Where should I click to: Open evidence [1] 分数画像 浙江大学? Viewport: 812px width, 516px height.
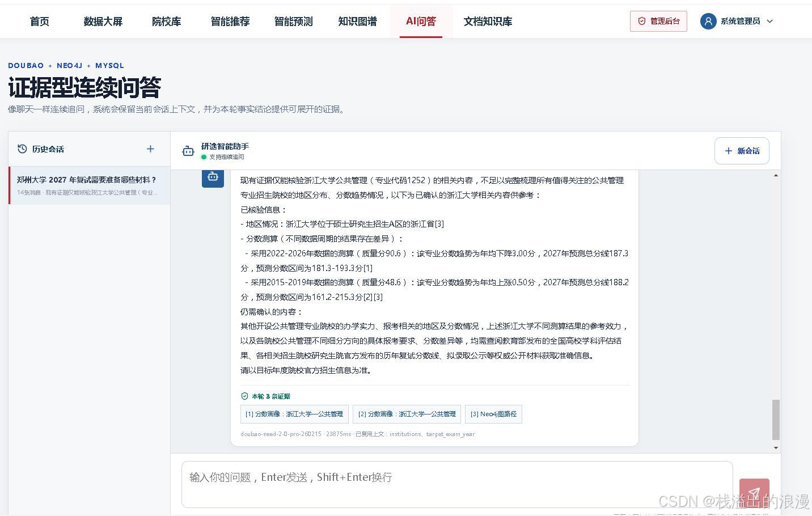point(294,414)
